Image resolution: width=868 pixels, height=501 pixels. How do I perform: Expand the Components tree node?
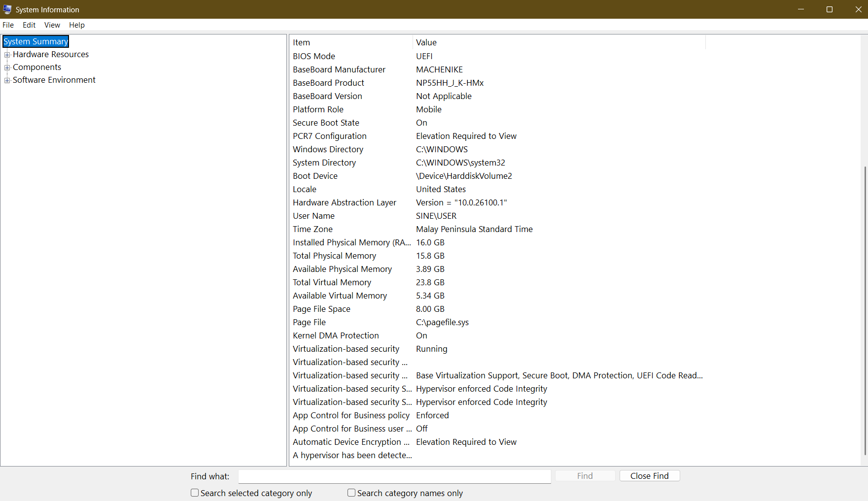point(7,67)
